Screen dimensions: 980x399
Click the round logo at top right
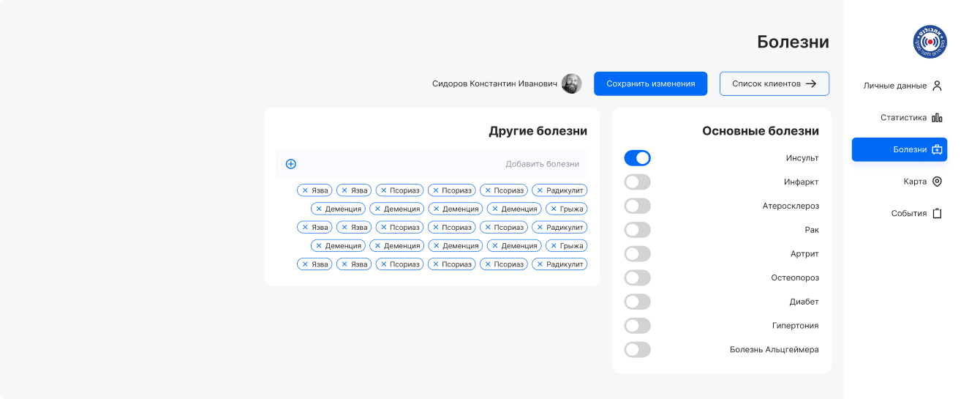point(930,42)
